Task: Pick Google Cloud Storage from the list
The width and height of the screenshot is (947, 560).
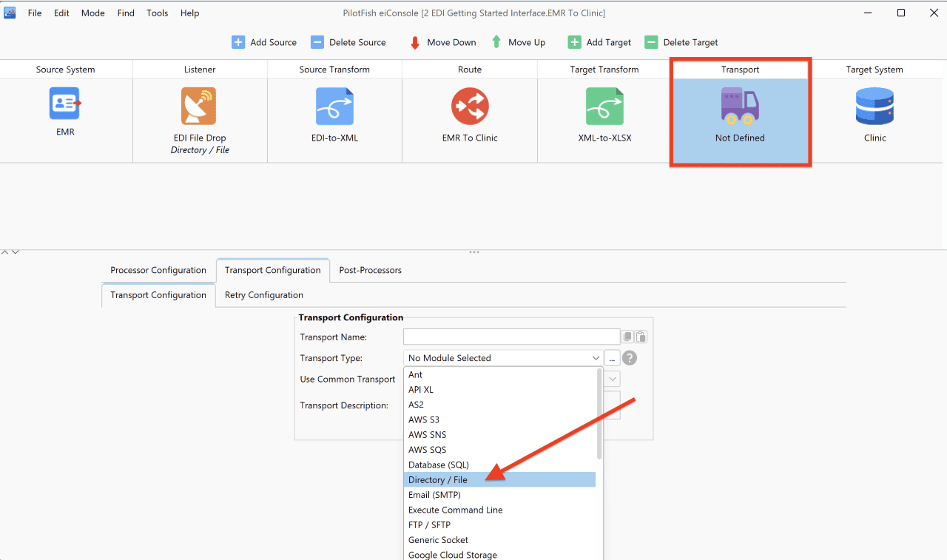Action: pyautogui.click(x=499, y=555)
